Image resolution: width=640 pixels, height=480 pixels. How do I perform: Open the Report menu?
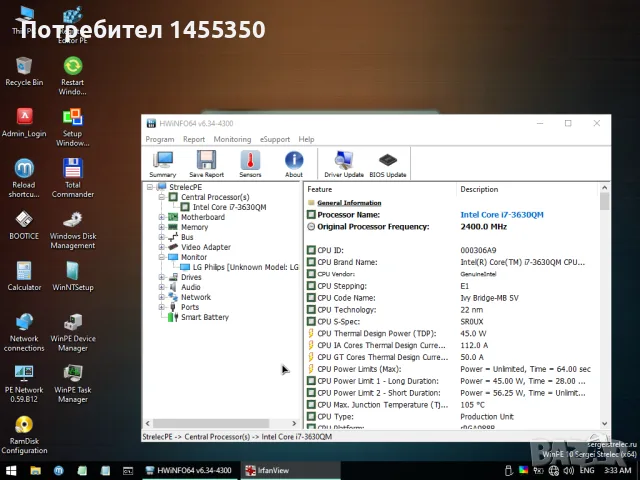pos(194,139)
